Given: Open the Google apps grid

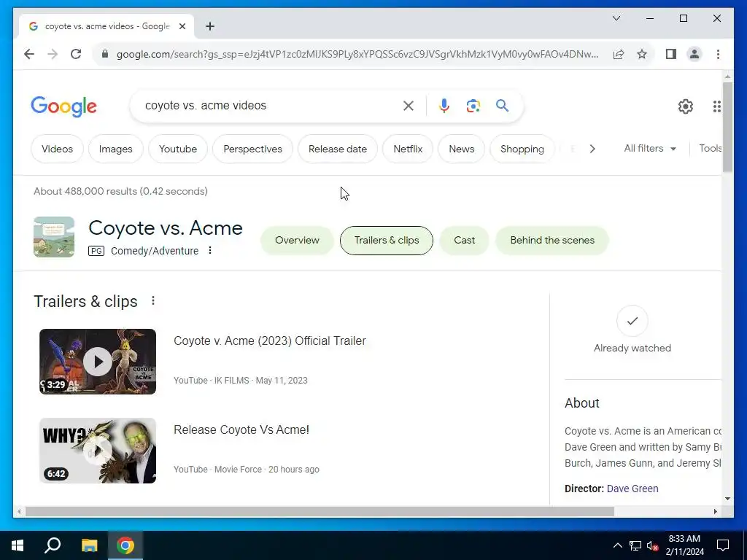Looking at the screenshot, I should pos(716,106).
